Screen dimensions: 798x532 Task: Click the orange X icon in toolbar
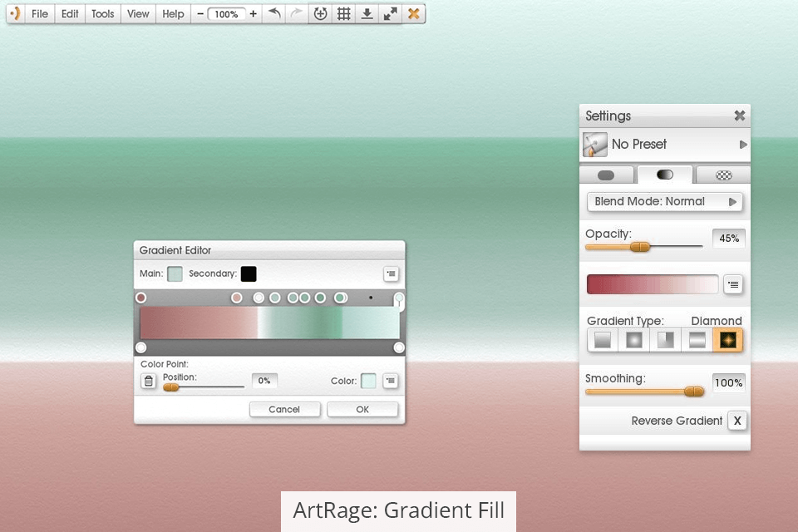(414, 14)
